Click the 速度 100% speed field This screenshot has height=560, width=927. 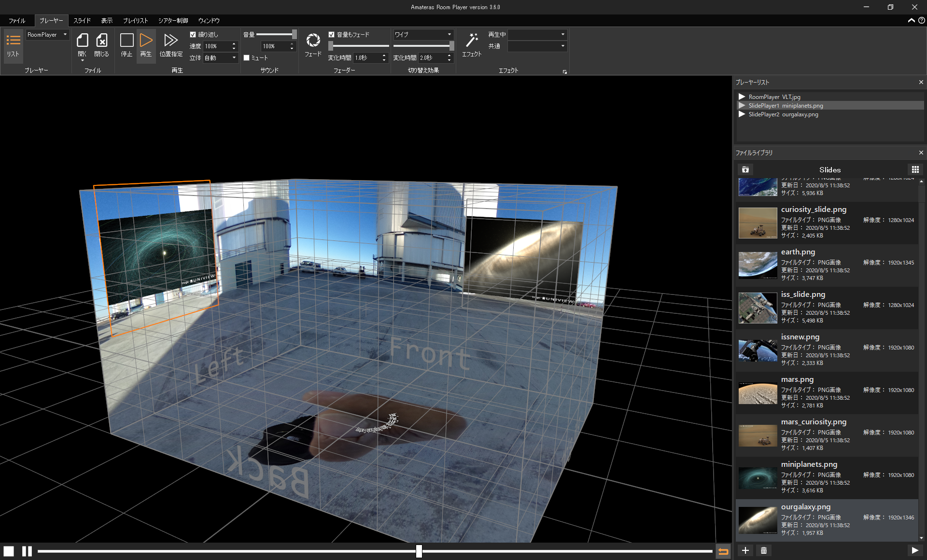tap(217, 46)
